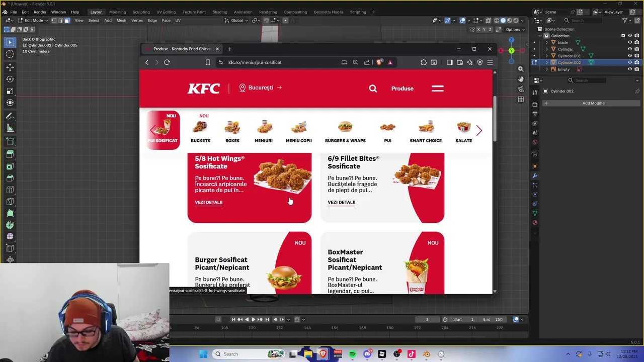644x362 pixels.
Task: Select the Rotate tool in Blender toolbar
Action: coord(10,79)
